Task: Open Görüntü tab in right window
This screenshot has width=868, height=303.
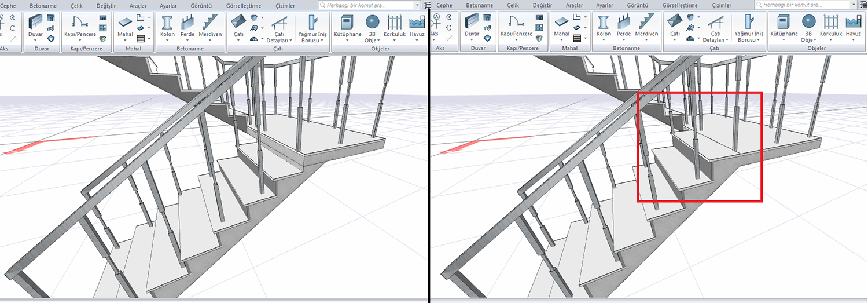Action: click(638, 5)
